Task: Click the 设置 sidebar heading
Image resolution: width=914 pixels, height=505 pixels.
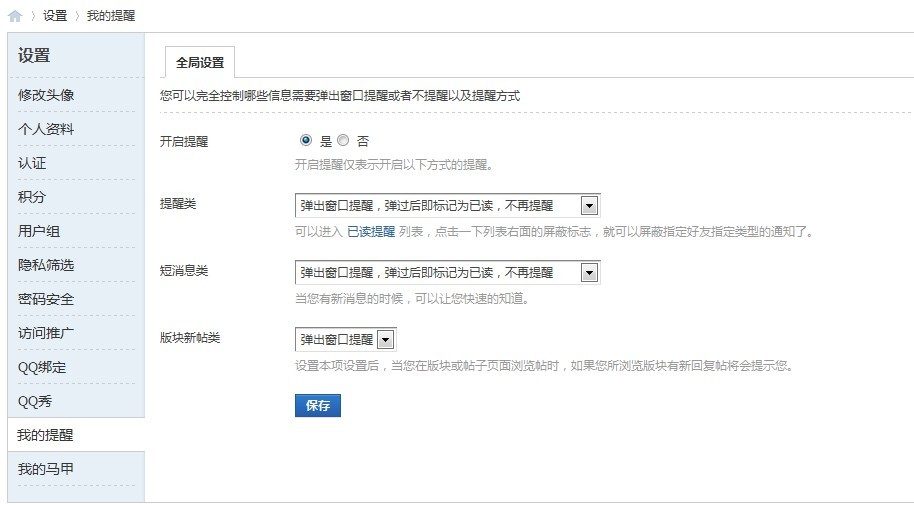Action: pos(34,55)
